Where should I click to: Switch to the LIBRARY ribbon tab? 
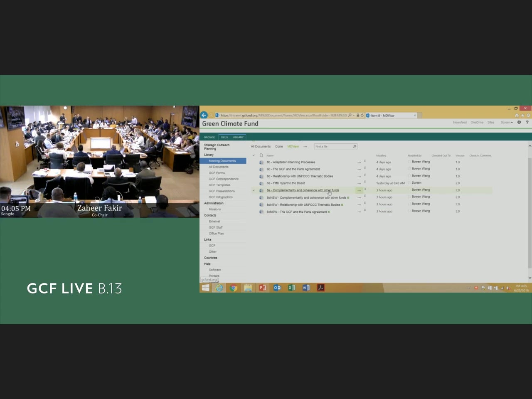[238, 137]
